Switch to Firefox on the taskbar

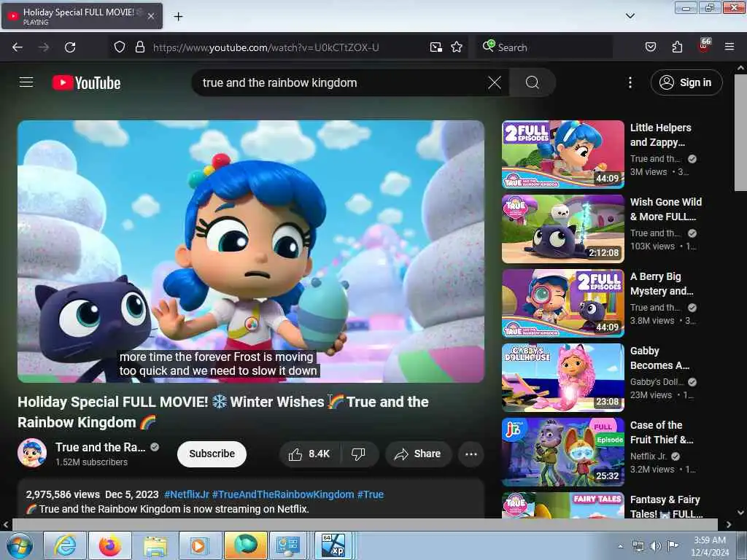[110, 545]
